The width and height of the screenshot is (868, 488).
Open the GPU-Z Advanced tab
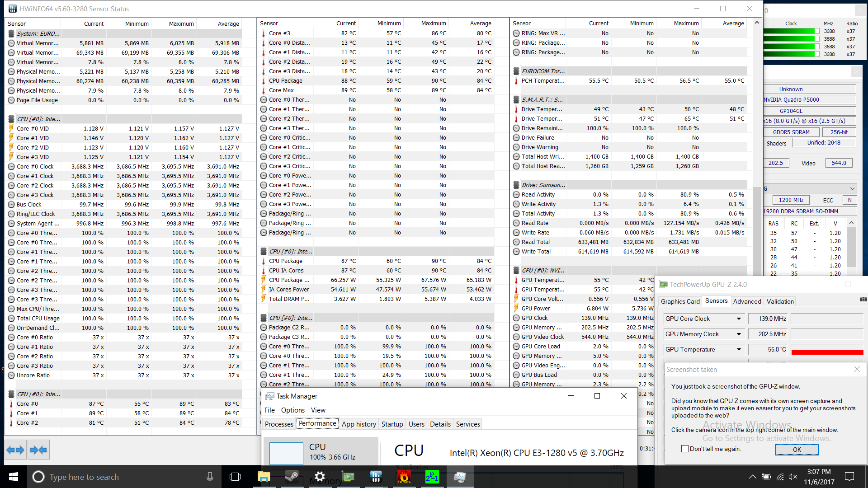coord(747,301)
